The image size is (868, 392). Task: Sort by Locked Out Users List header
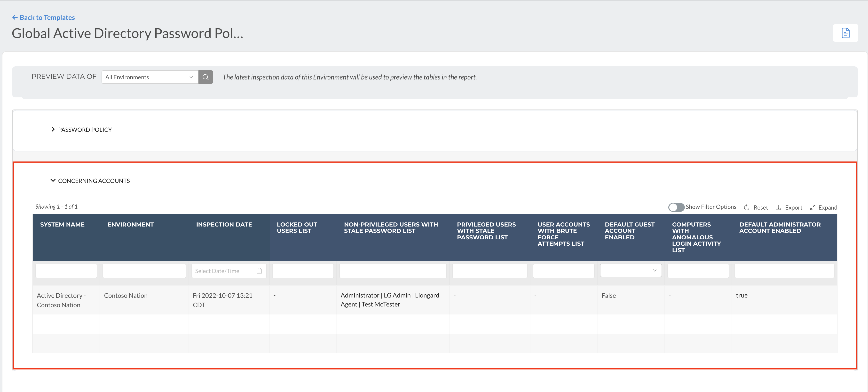tap(297, 227)
